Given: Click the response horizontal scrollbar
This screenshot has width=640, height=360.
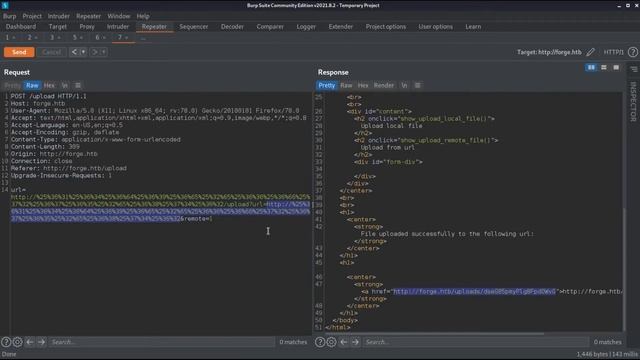Looking at the screenshot, I should (434, 333).
